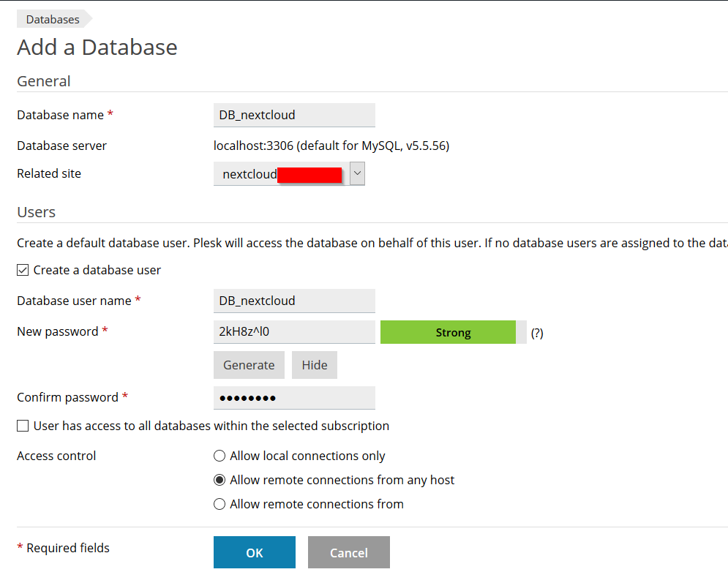Cancel adding the database
This screenshot has height=572, width=728.
click(349, 552)
